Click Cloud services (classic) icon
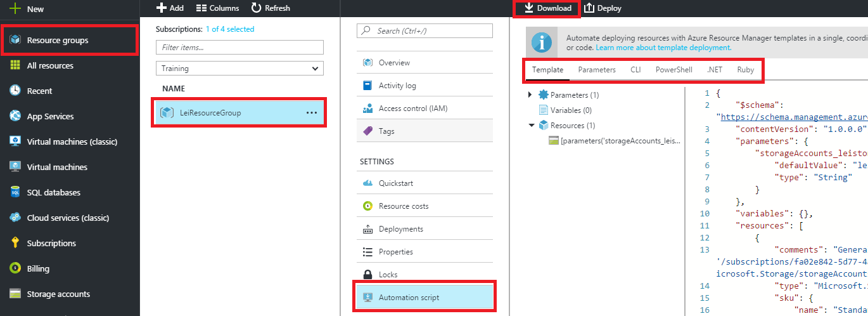The width and height of the screenshot is (868, 316). click(15, 218)
